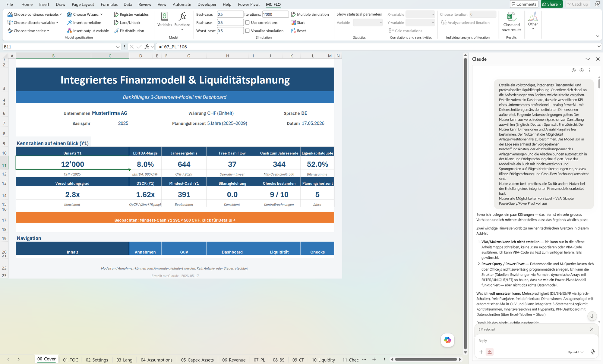
Task: Collapse the ribbon with chevron
Action: (598, 36)
